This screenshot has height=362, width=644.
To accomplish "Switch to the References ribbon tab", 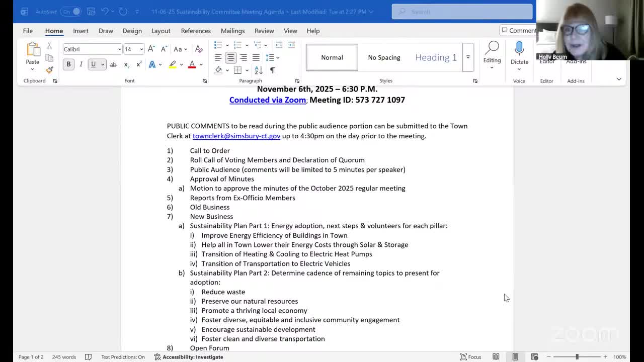I will pyautogui.click(x=196, y=31).
